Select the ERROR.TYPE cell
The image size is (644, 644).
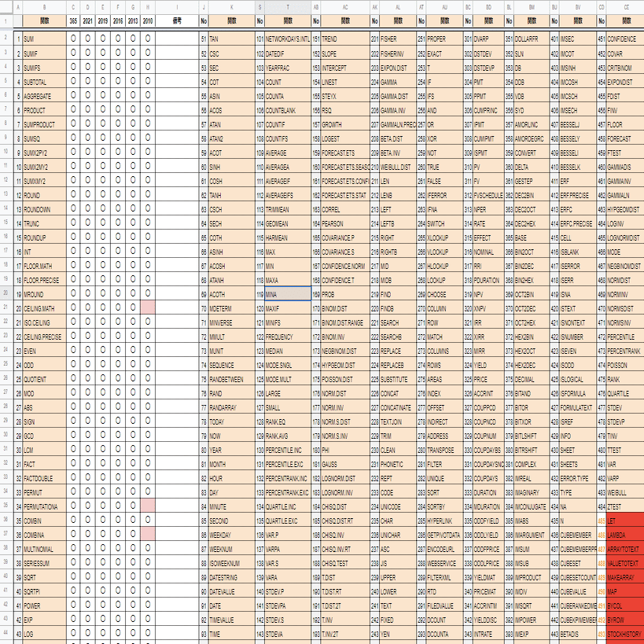point(578,477)
